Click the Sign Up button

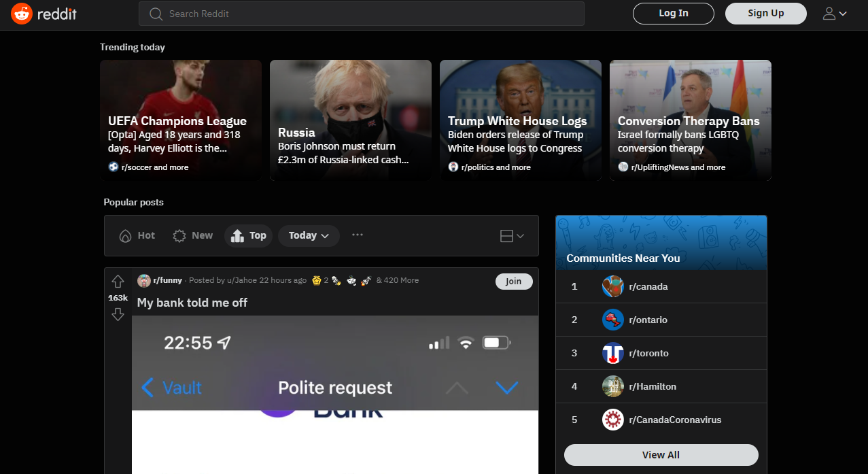click(x=766, y=14)
